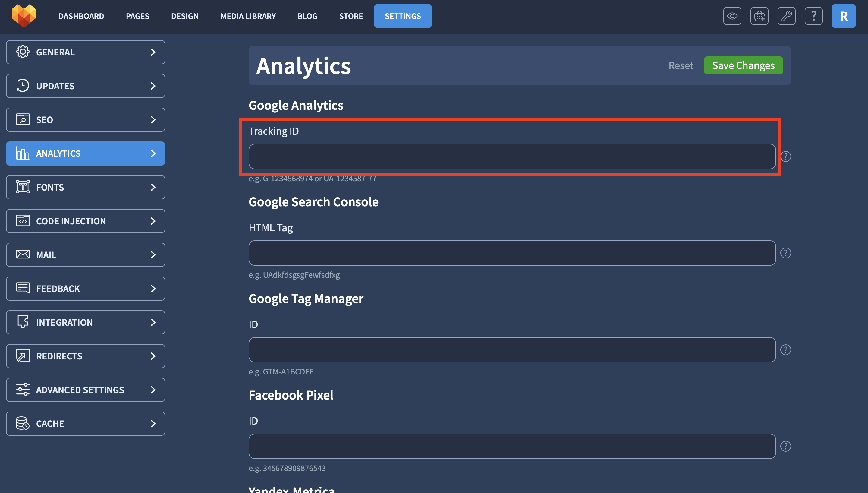The width and height of the screenshot is (868, 493).
Task: Click the 'e.g. 345678909876543' hint text
Action: point(287,468)
